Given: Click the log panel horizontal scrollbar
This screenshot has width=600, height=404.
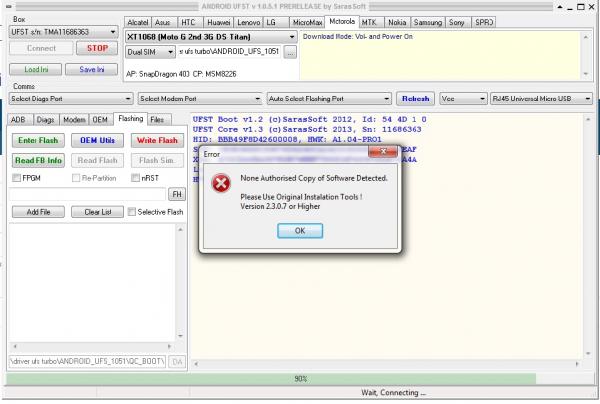Looking at the screenshot, I should click(386, 364).
